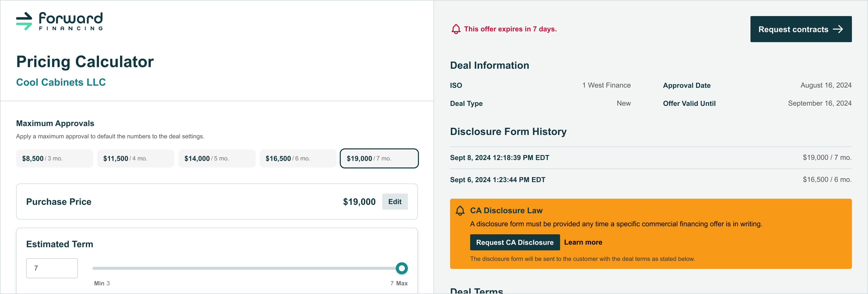Image resolution: width=868 pixels, height=294 pixels.
Task: Click the CA Disclosure Law bell icon
Action: pyautogui.click(x=460, y=210)
